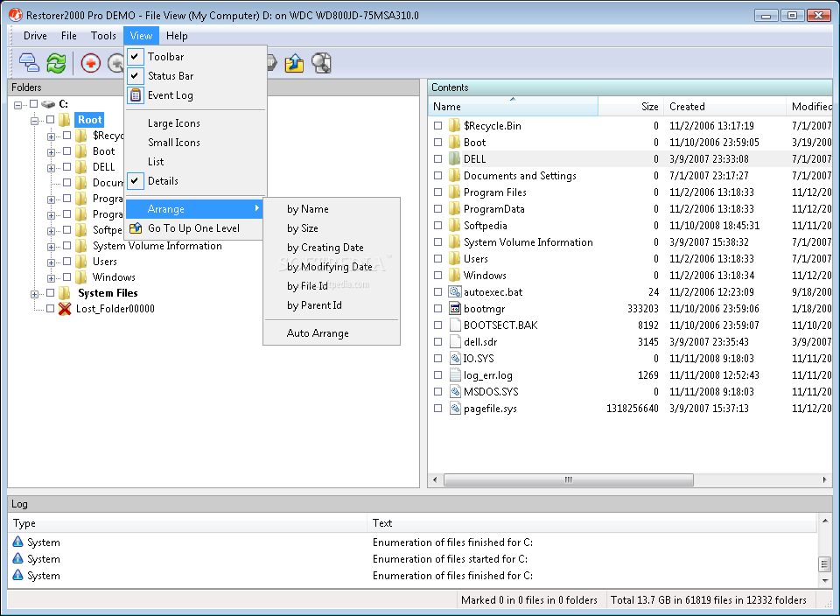Click the dell.sdr file icon

coord(455,342)
